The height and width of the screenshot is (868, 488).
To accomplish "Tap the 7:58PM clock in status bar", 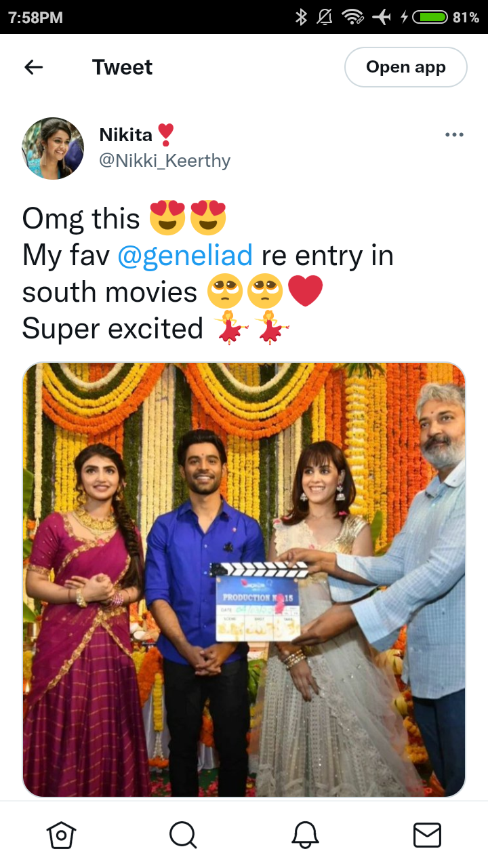I will [36, 18].
